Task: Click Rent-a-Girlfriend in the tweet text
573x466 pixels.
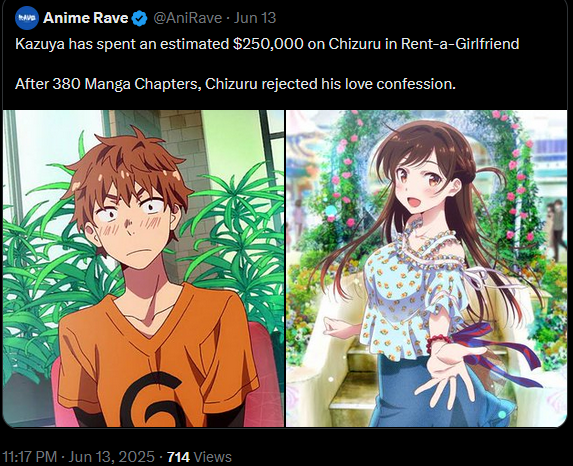Action: tap(460, 44)
